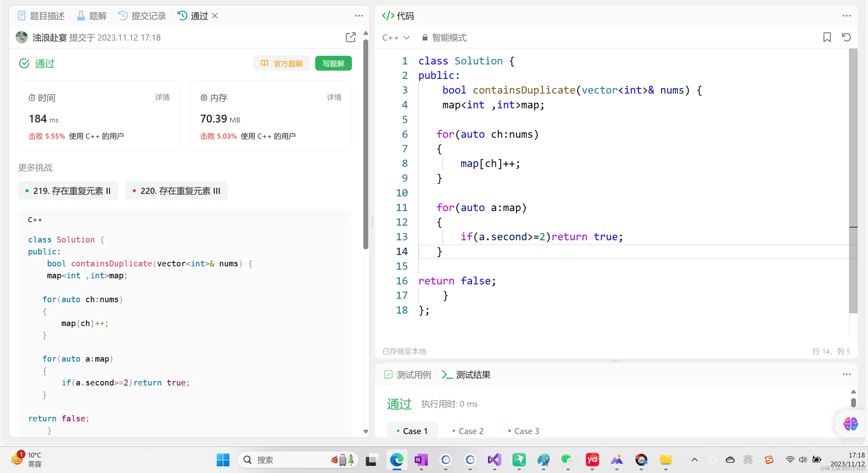Screen dimensions: 868x473
Task: Open more options in code panel
Action: 846,16
